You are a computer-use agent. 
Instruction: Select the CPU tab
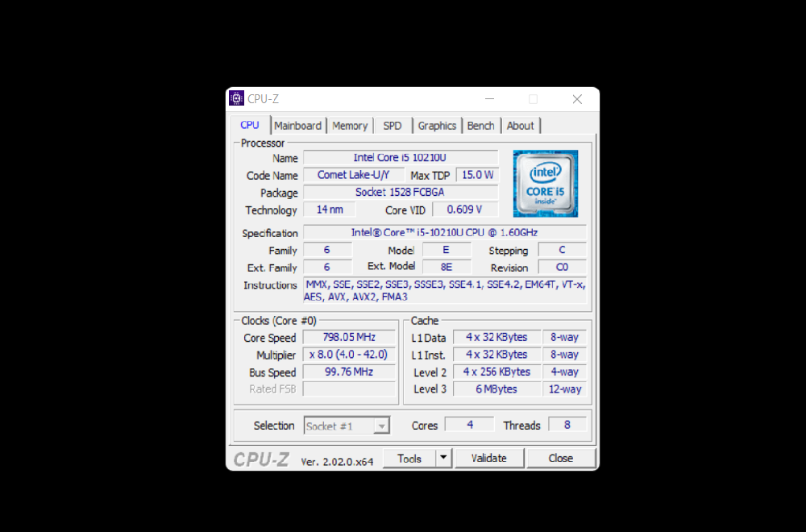(250, 125)
